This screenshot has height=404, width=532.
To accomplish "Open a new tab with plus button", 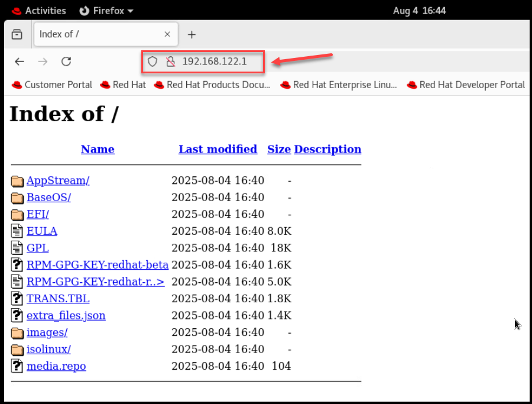I will (x=192, y=34).
